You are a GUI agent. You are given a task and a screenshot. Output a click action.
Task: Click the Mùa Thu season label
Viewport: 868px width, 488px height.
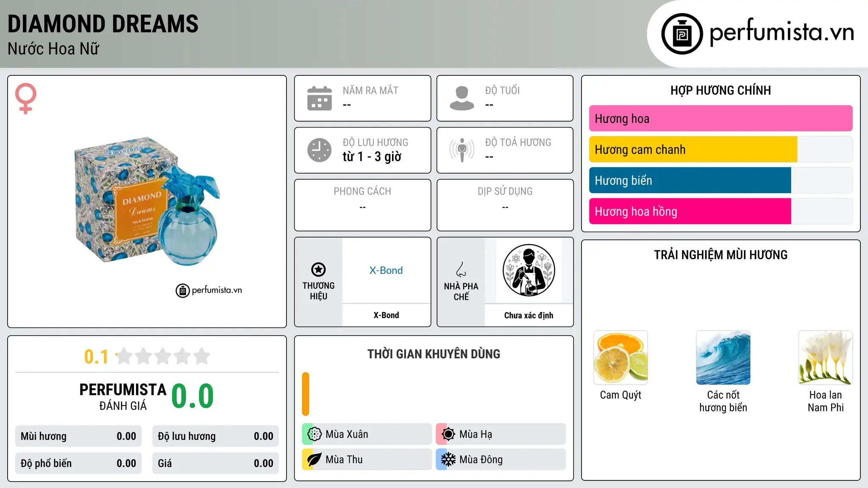[344, 460]
